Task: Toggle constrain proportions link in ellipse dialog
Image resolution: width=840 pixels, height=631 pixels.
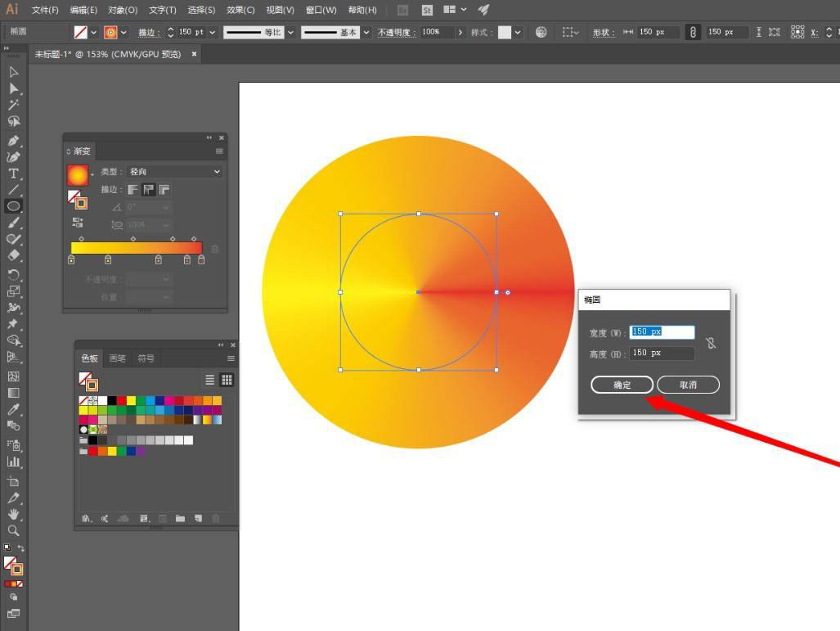Action: coord(710,343)
